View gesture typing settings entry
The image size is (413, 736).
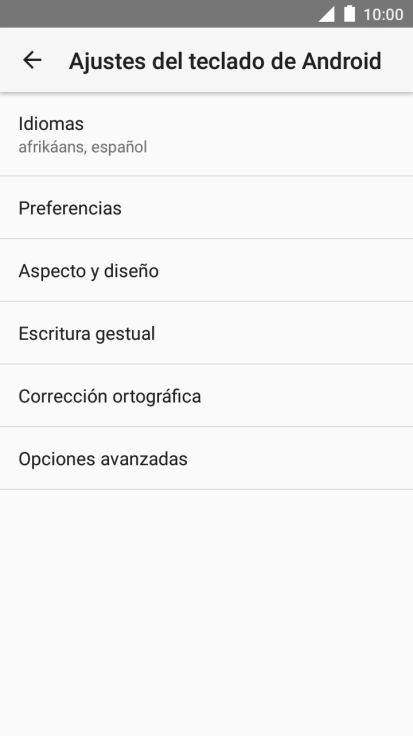[x=206, y=333]
